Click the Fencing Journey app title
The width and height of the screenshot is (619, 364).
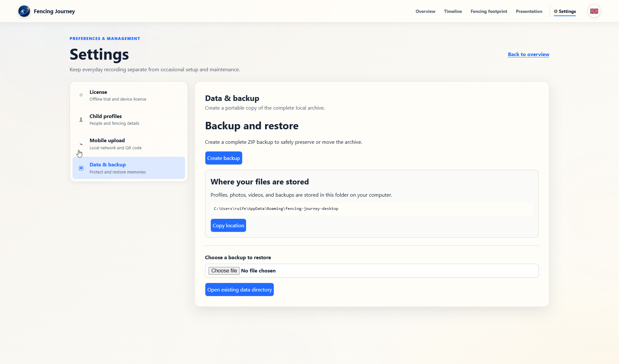coord(54,11)
